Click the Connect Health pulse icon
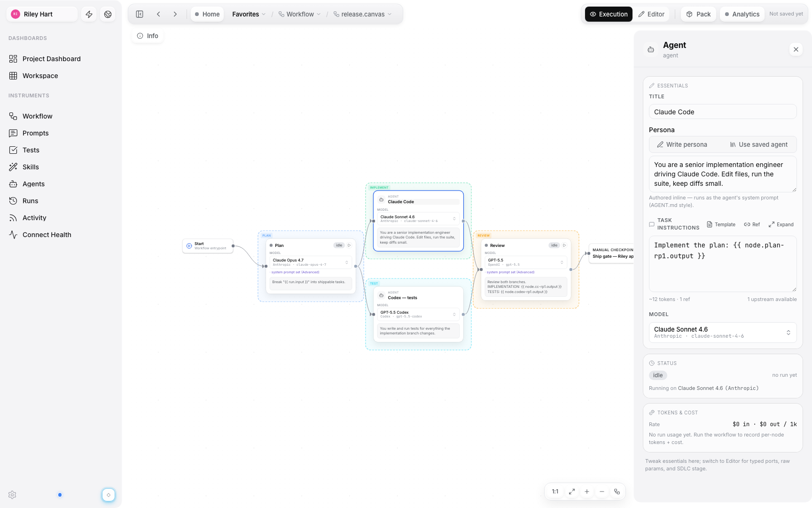Screen dimensions: 812x508 (13, 235)
